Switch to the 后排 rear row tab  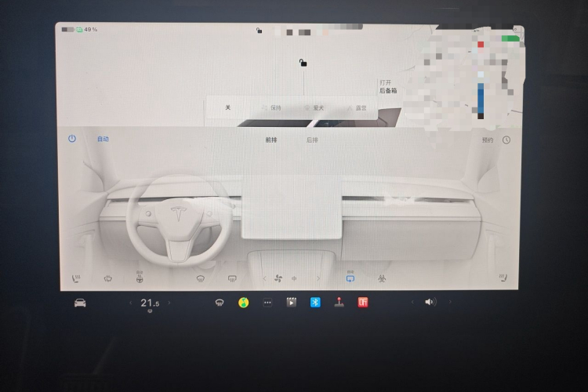point(312,140)
